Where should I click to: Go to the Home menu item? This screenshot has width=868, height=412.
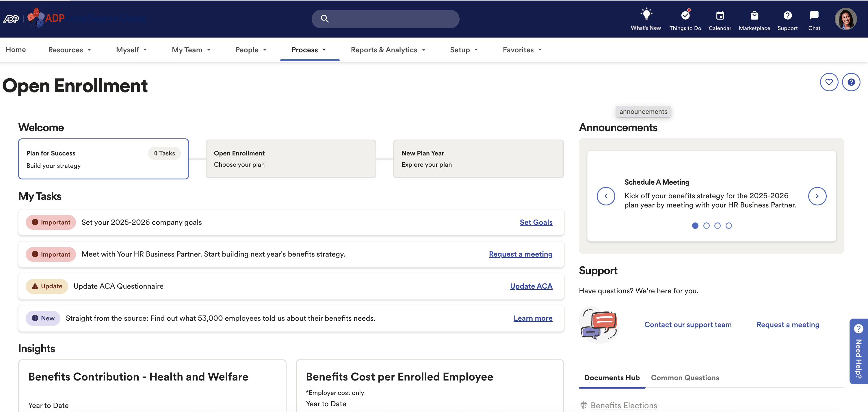[x=16, y=50]
